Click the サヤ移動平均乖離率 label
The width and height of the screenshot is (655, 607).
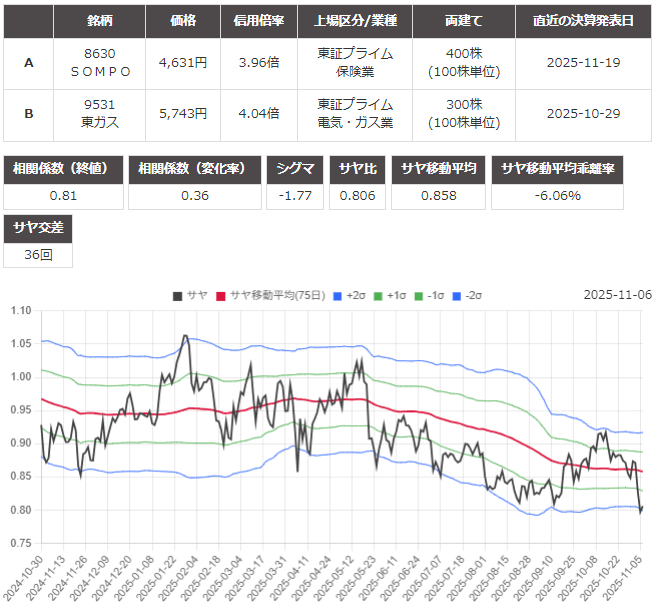click(558, 169)
